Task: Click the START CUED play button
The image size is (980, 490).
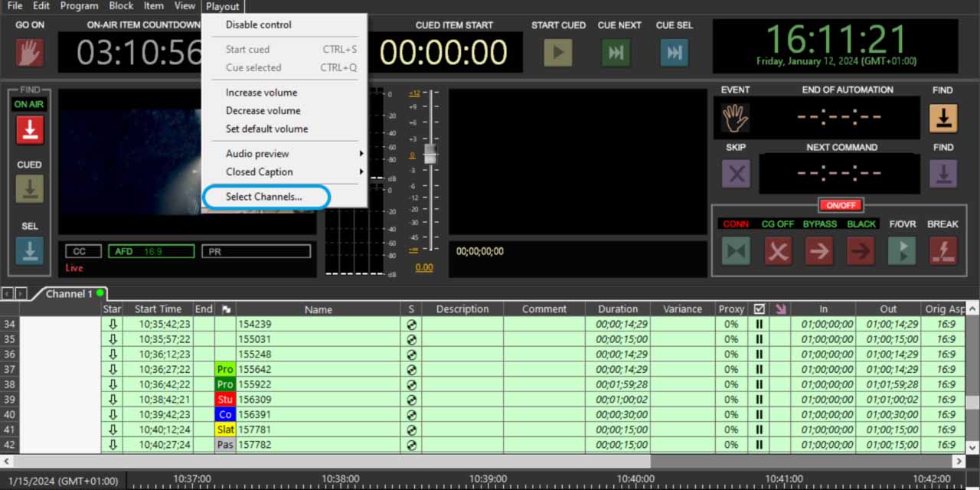Action: [x=557, y=53]
